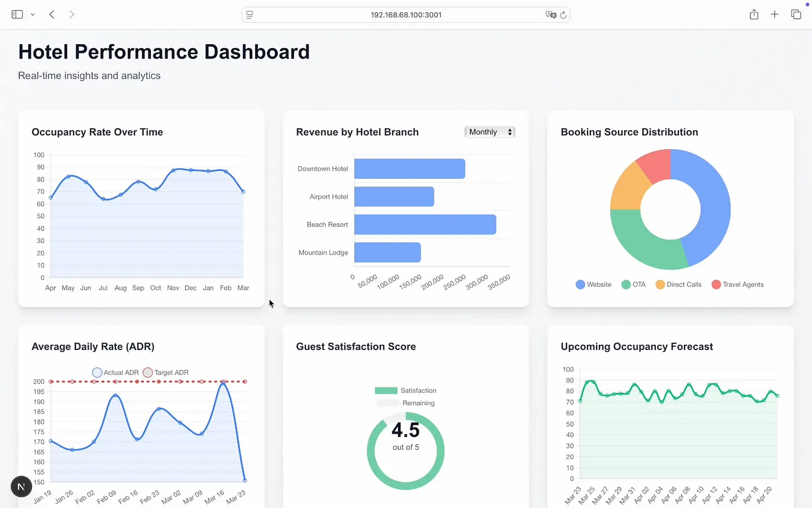This screenshot has height=508, width=812.
Task: Show the tab overview icon
Action: tap(796, 15)
